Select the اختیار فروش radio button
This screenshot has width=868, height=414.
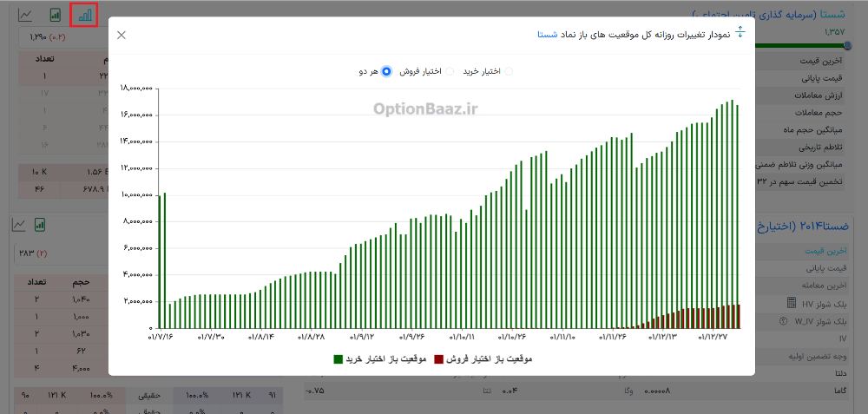click(x=450, y=71)
